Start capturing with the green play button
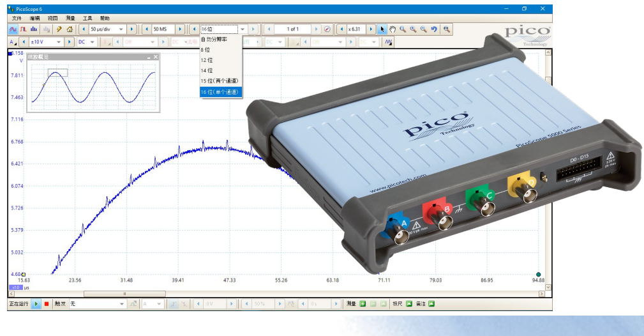This screenshot has height=336, width=644. click(x=36, y=304)
